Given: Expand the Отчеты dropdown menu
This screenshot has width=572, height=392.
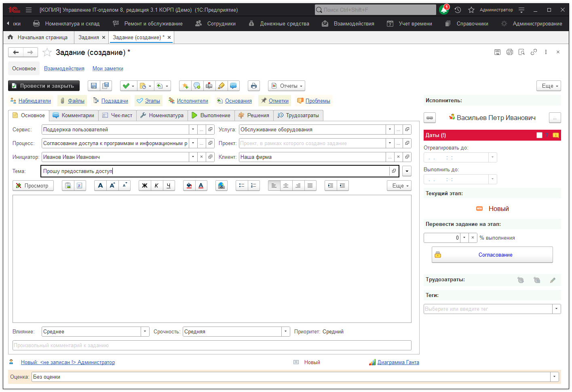Looking at the screenshot, I should 287,86.
